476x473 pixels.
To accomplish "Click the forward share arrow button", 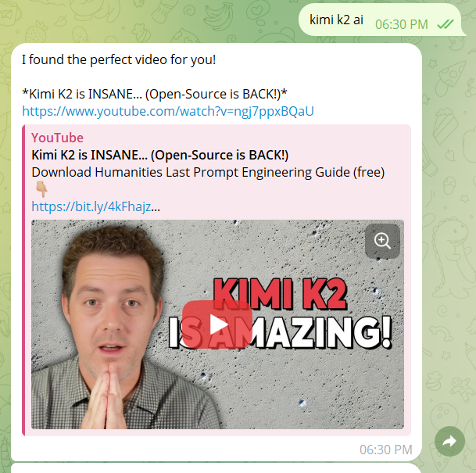I will (x=449, y=441).
